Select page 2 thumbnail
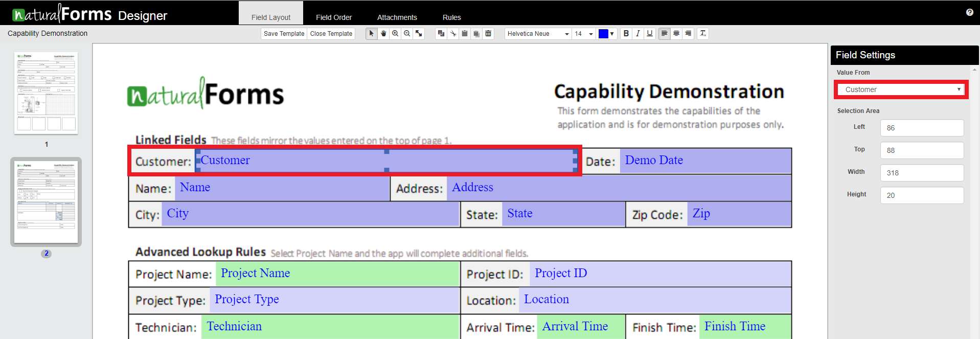This screenshot has width=980, height=339. [46, 202]
